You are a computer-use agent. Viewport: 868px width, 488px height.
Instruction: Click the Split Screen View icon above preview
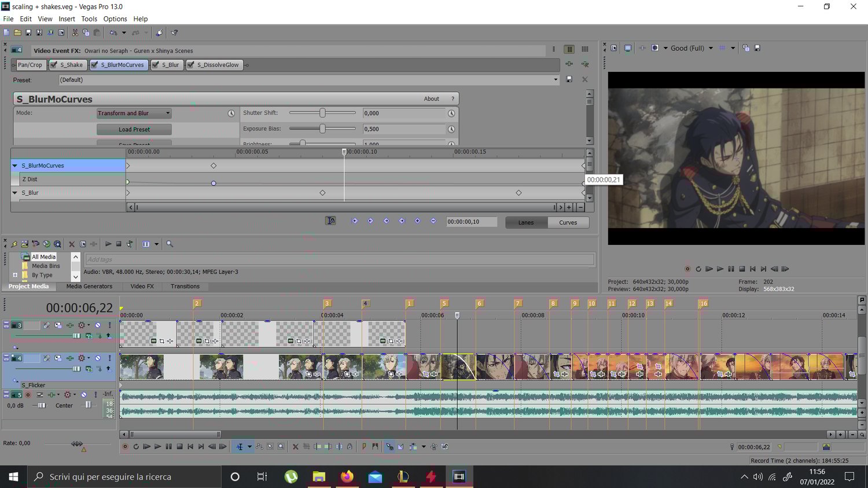(655, 48)
